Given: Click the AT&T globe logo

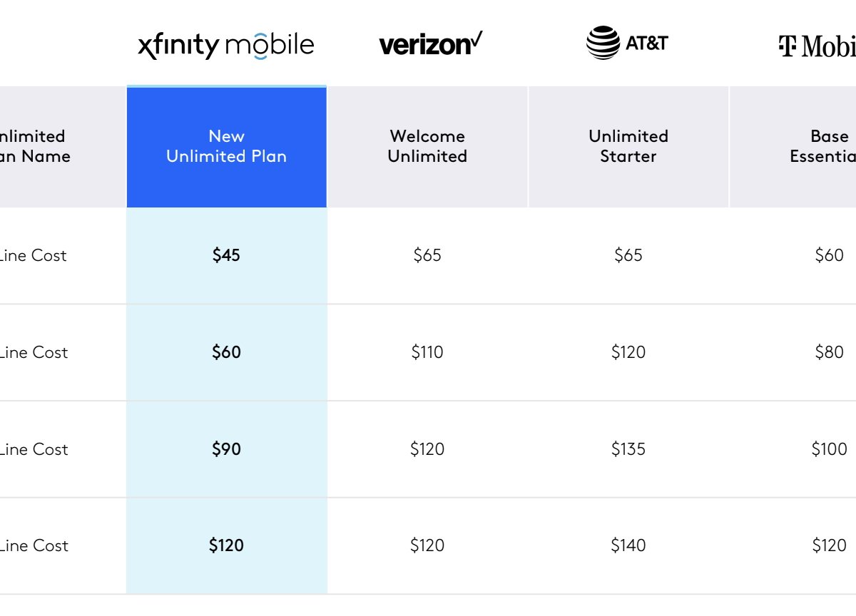Looking at the screenshot, I should point(603,43).
